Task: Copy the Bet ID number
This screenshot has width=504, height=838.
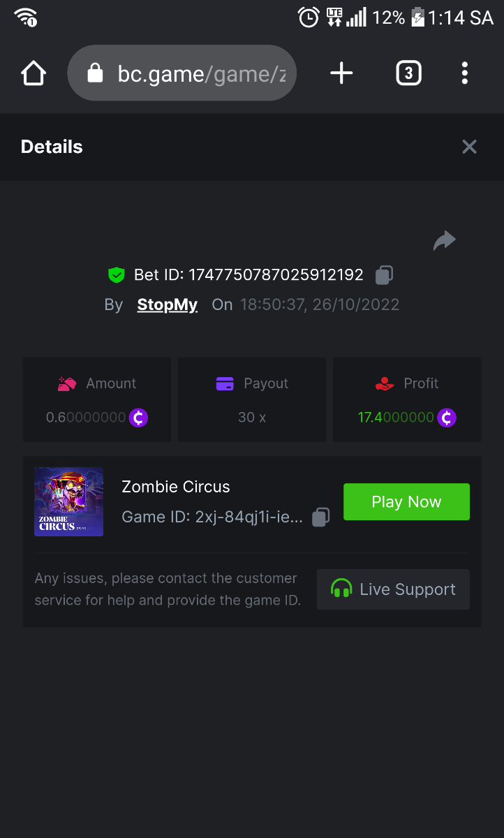Action: (x=384, y=275)
